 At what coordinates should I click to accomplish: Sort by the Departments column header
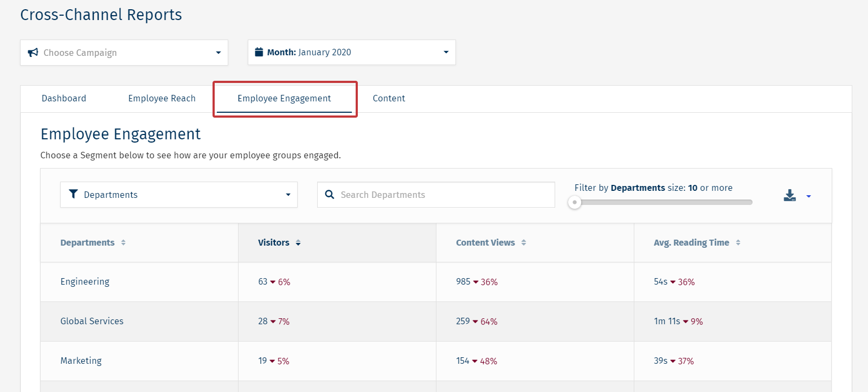pos(93,243)
